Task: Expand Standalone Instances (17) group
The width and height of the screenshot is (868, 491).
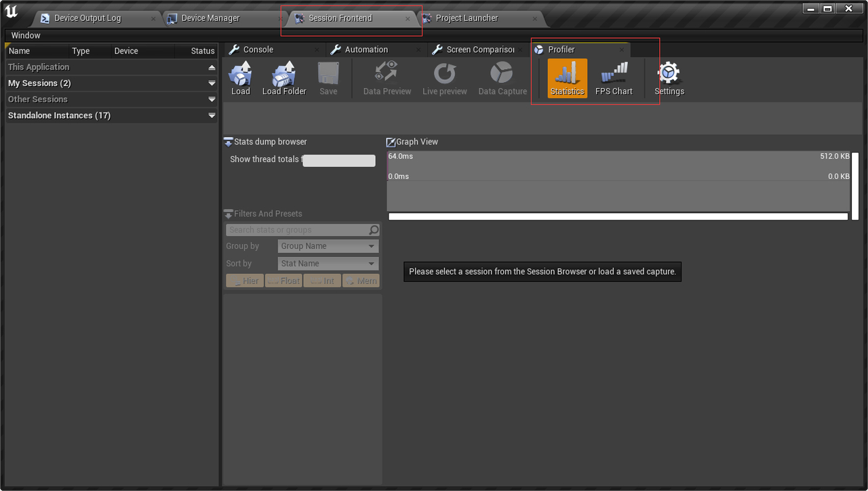Action: [212, 116]
